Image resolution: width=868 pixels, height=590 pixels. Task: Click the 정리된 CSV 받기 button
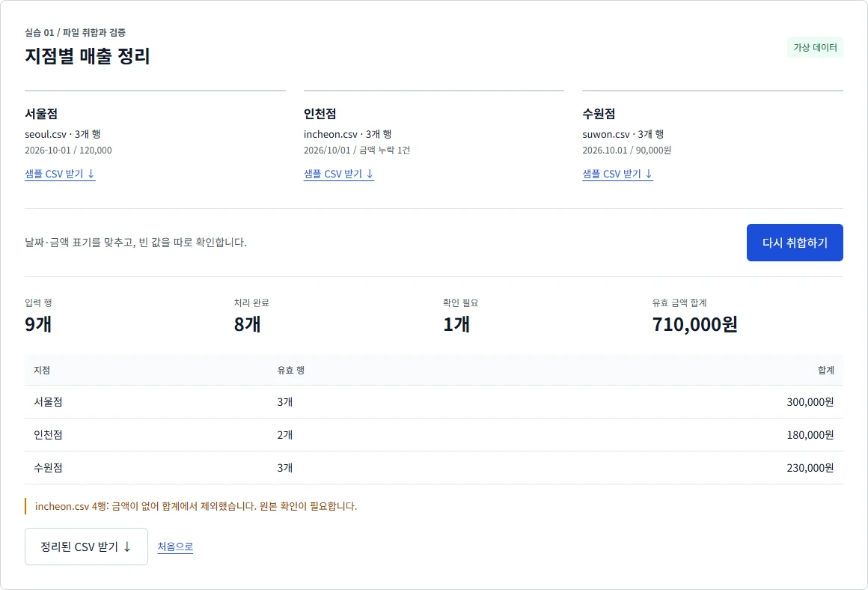pyautogui.click(x=86, y=547)
